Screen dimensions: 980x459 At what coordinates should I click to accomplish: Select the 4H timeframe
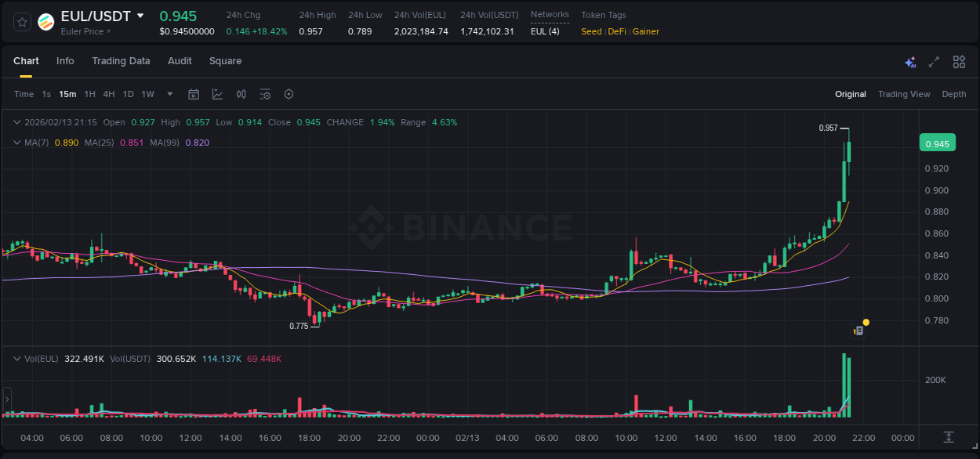(109, 94)
